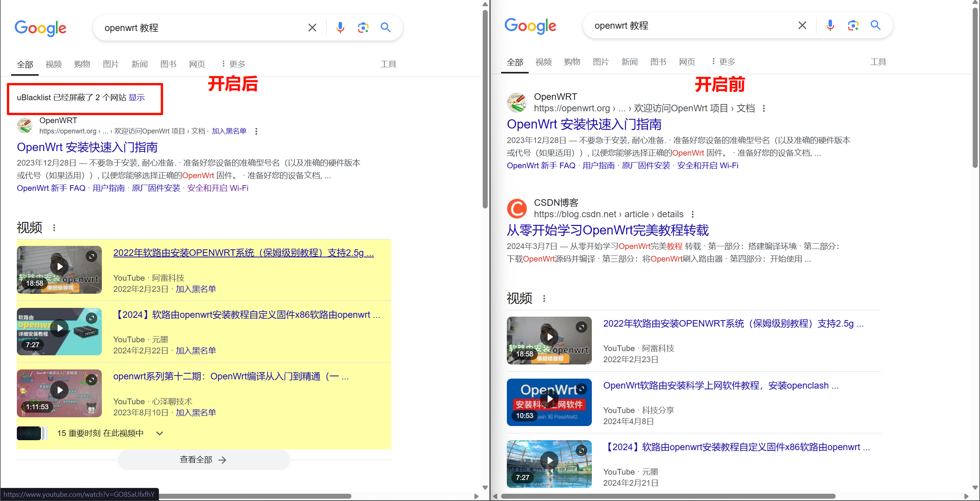980x501 pixels.
Task: Click 查看全部 button under videos
Action: pos(203,460)
